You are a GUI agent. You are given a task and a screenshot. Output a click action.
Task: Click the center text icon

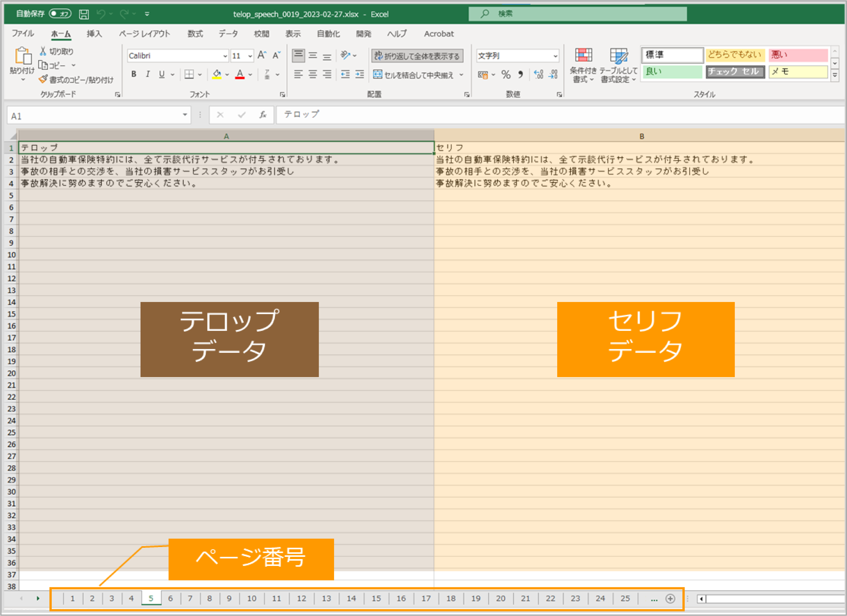(313, 75)
